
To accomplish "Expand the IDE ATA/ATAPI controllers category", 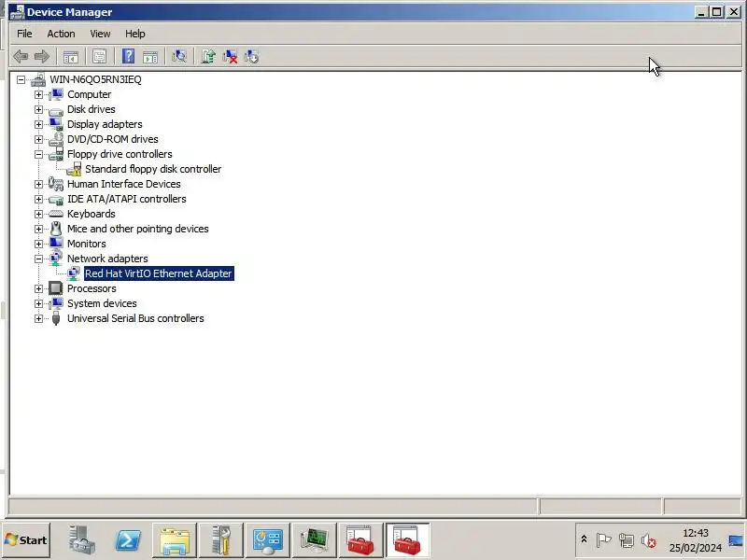I will pos(38,199).
